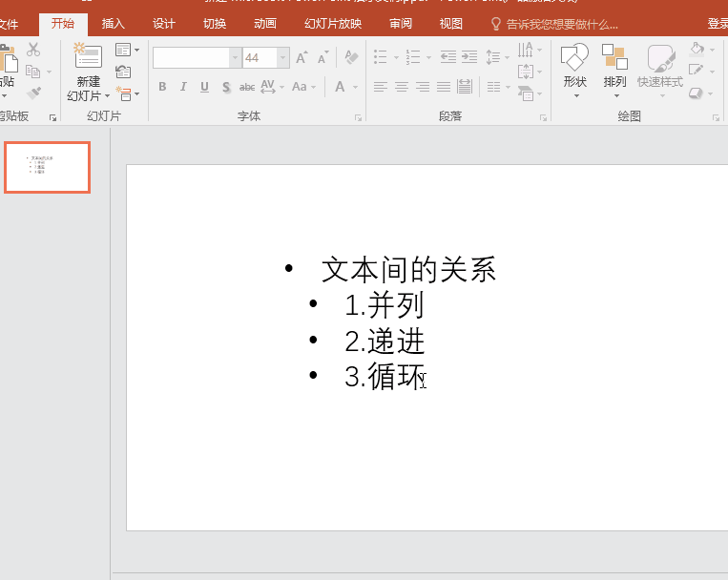The height and width of the screenshot is (580, 728).
Task: Increase font size with the large A icon
Action: pyautogui.click(x=302, y=57)
